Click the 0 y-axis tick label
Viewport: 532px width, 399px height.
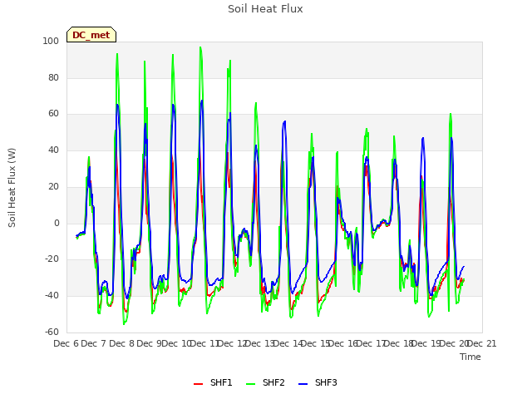click(x=57, y=224)
